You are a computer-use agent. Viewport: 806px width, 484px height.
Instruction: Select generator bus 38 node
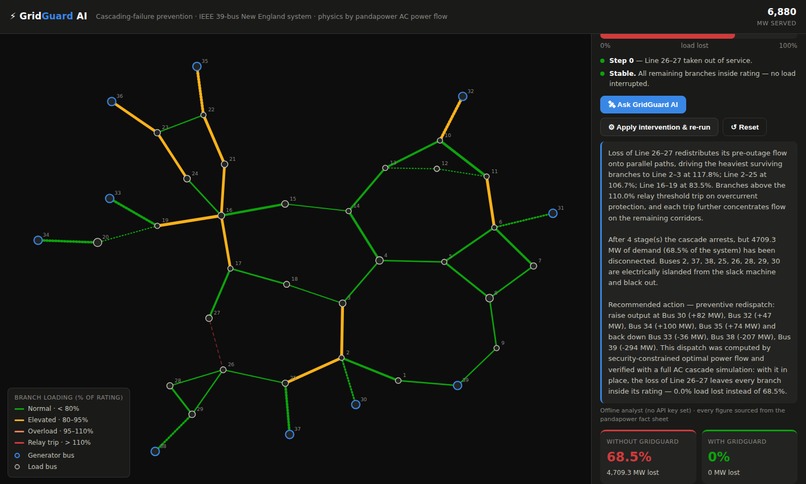[x=155, y=451]
